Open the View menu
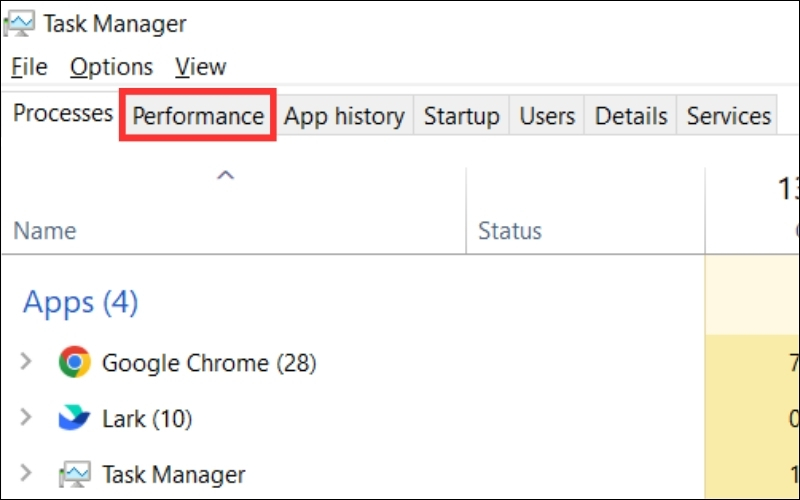The width and height of the screenshot is (800, 500). click(200, 67)
